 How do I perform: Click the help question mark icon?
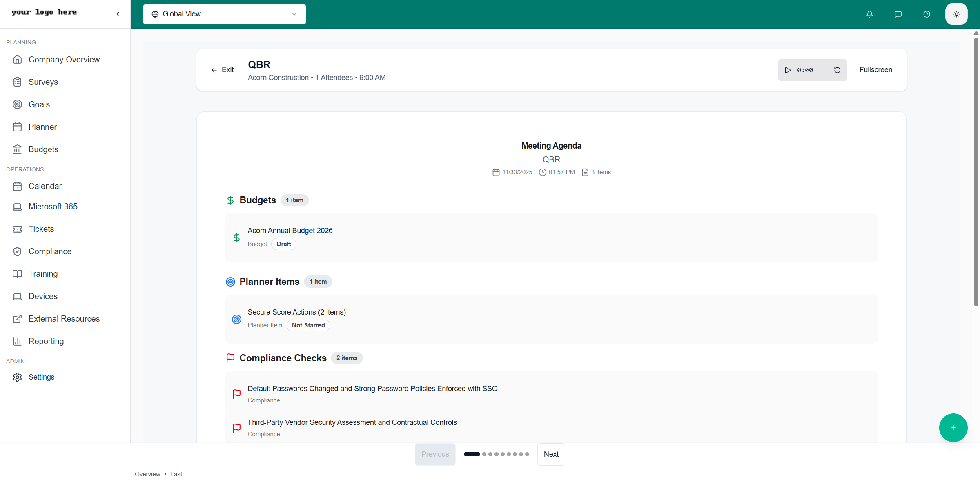tap(927, 14)
